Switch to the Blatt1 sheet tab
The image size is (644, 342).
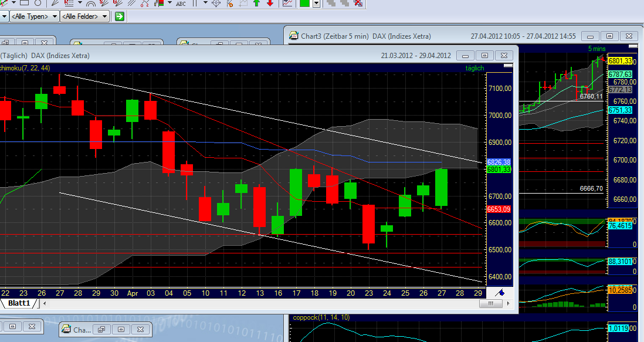pos(18,303)
